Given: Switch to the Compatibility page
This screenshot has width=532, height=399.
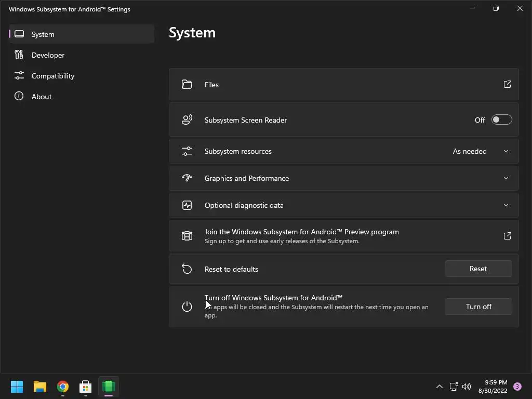Looking at the screenshot, I should (x=82, y=76).
